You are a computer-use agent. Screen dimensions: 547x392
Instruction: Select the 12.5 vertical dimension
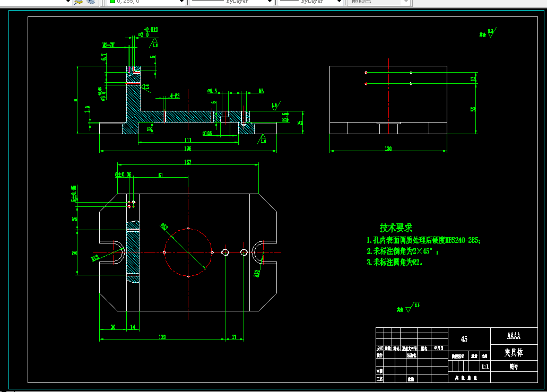pyautogui.click(x=286, y=117)
